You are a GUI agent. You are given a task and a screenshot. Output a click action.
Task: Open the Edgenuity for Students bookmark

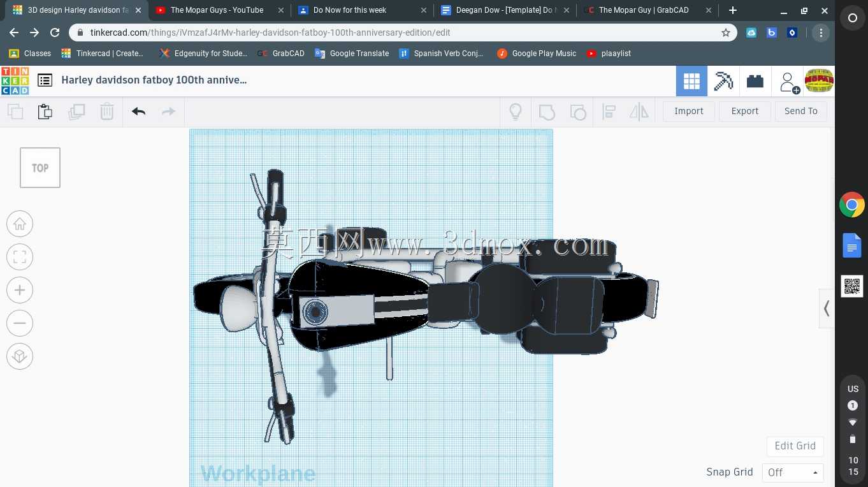(203, 54)
